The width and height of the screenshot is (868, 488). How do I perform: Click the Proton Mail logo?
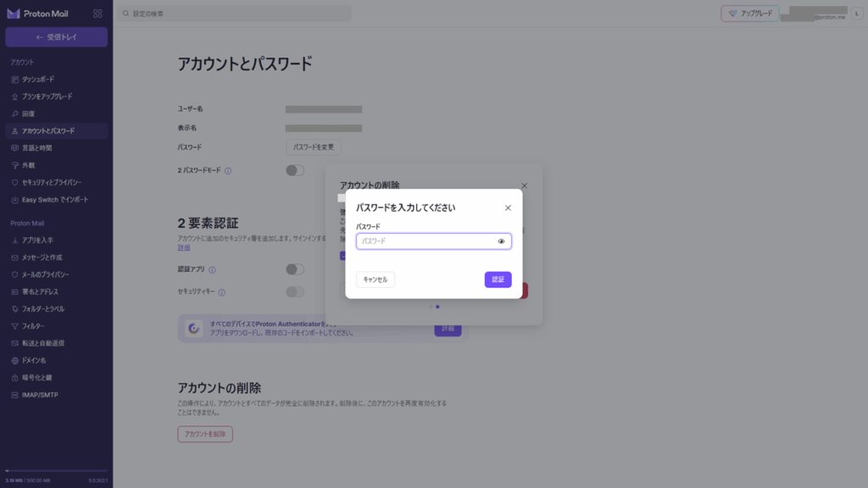(37, 14)
